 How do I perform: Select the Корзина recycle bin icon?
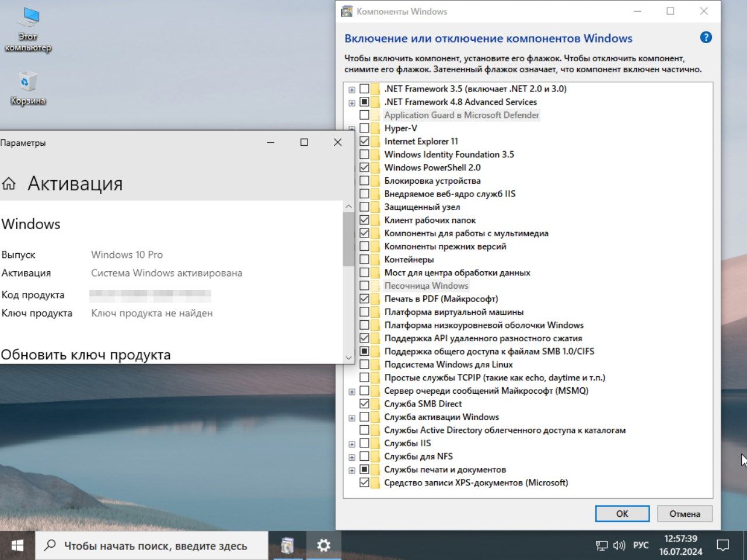point(27,88)
